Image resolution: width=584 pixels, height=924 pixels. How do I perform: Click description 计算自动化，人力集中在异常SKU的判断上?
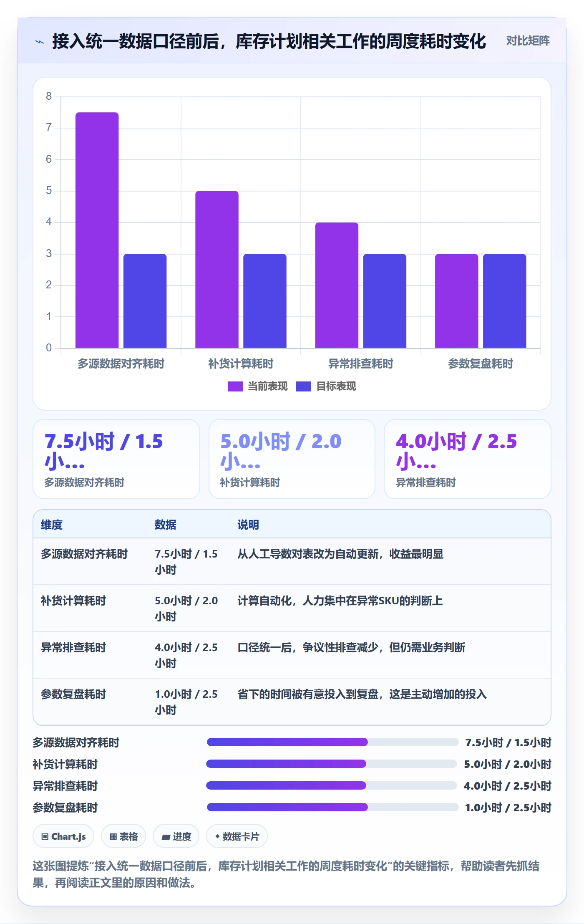(x=340, y=601)
